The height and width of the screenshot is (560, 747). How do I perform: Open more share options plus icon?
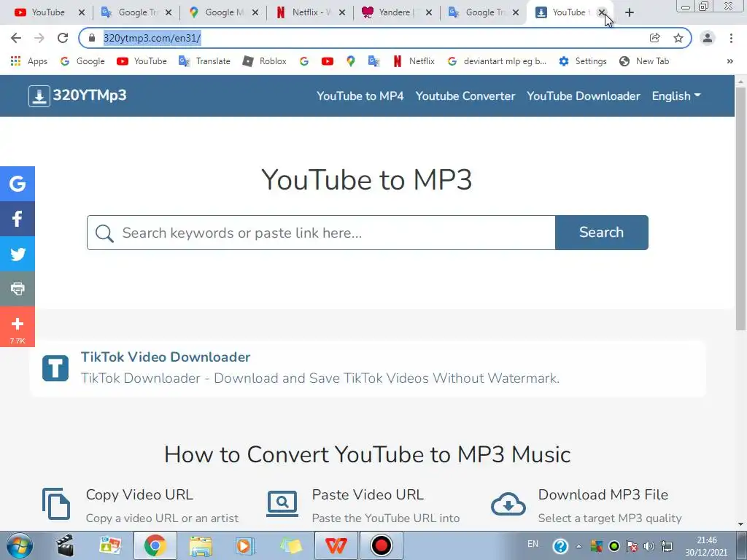tap(18, 326)
